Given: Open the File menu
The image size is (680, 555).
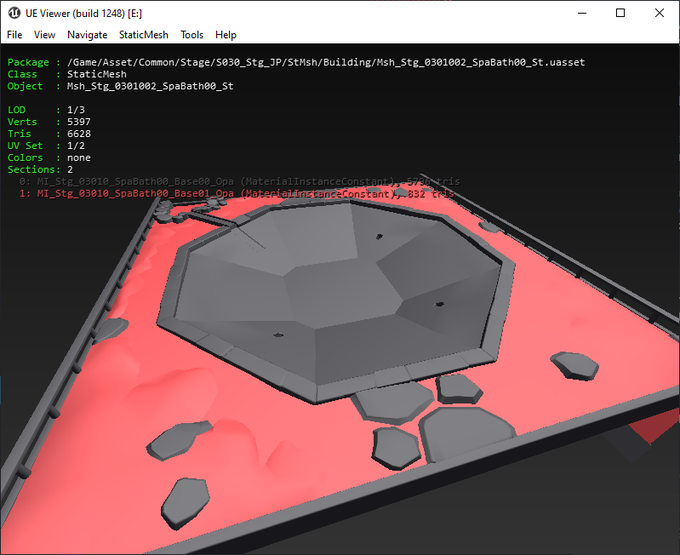Looking at the screenshot, I should 14,35.
